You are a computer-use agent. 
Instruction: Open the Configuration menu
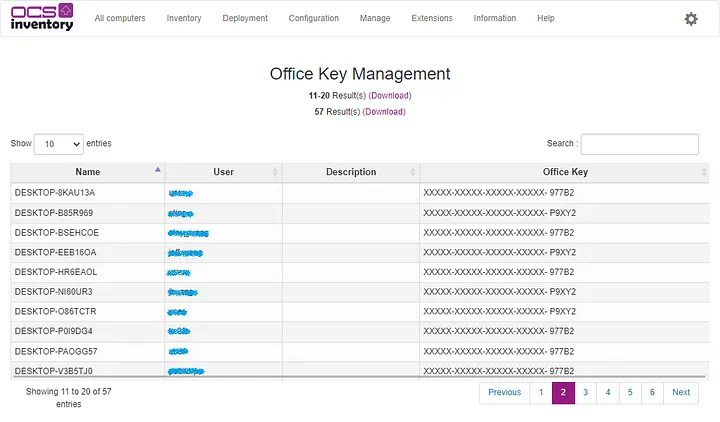tap(314, 18)
